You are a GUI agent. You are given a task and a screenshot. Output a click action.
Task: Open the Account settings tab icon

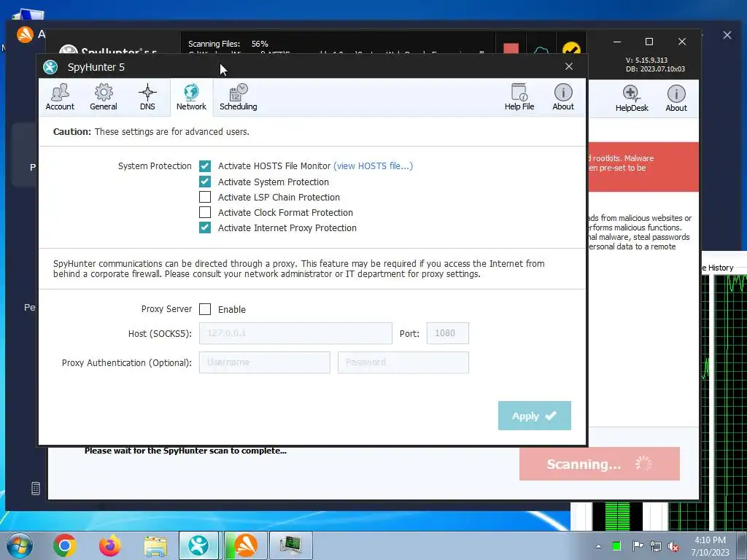(x=60, y=97)
